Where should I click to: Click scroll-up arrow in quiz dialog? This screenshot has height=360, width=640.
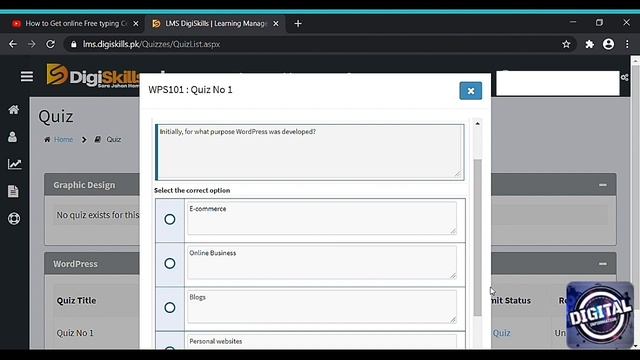pos(477,123)
